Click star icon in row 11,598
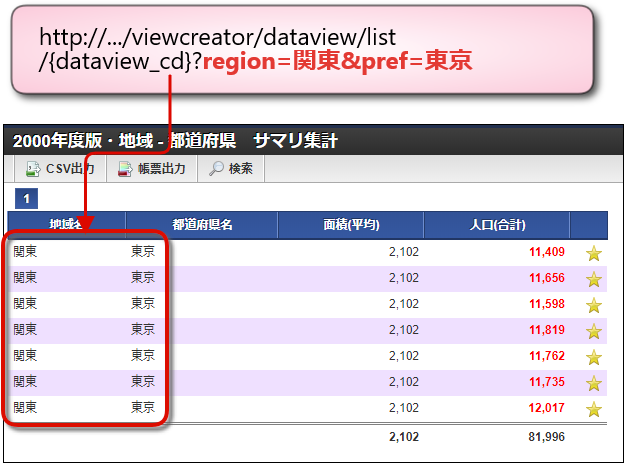The image size is (624, 463). [594, 305]
